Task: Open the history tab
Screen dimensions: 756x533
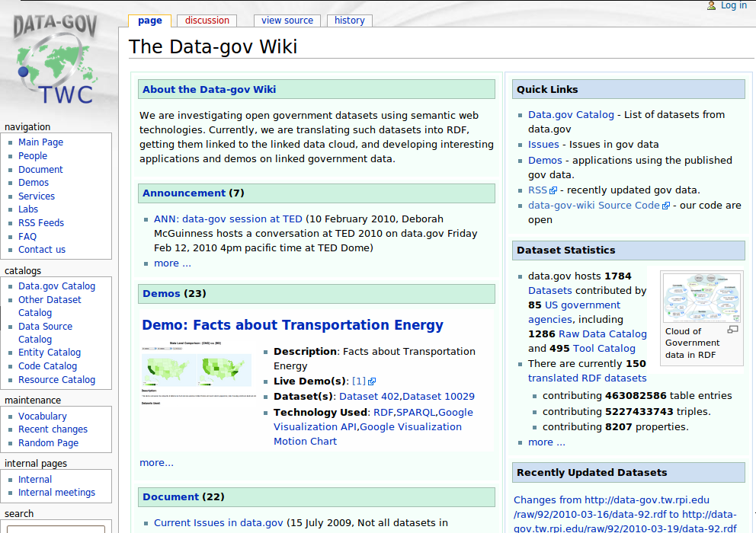Action: (x=349, y=21)
